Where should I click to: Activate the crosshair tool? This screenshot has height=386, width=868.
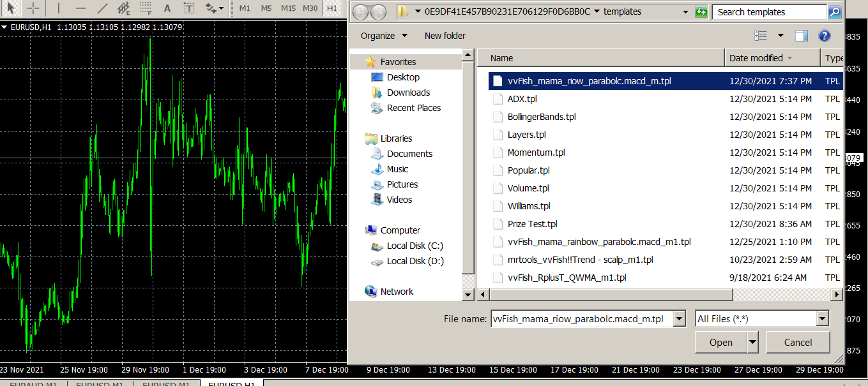pyautogui.click(x=33, y=8)
